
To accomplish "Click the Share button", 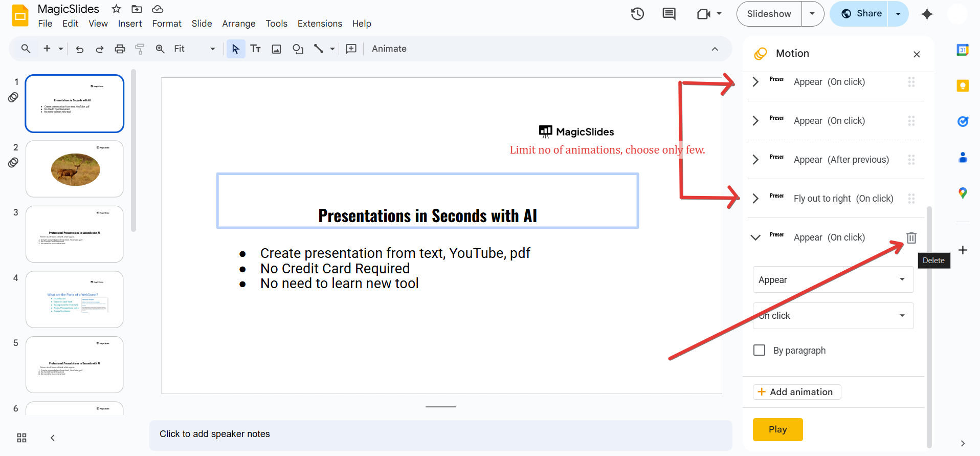I will [861, 14].
